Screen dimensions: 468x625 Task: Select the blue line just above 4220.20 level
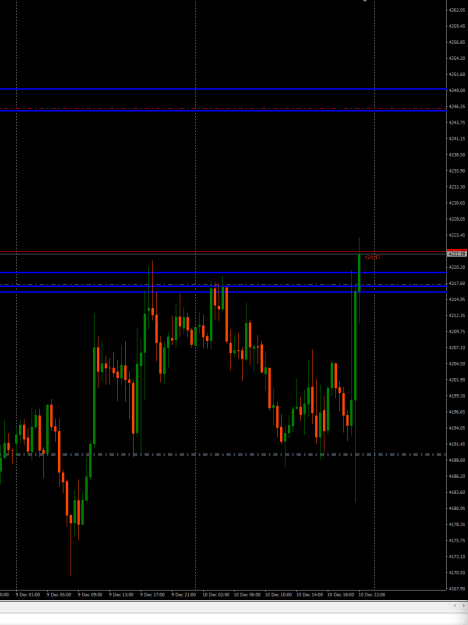click(x=223, y=273)
